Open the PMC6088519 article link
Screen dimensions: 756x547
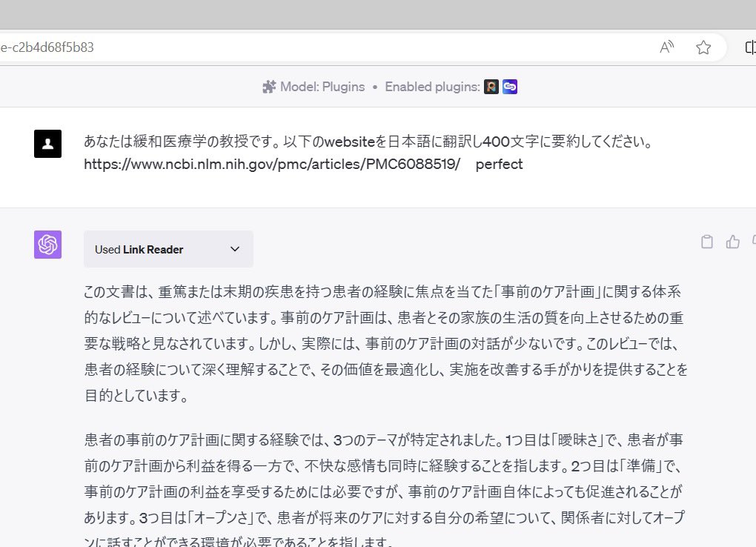click(x=274, y=164)
